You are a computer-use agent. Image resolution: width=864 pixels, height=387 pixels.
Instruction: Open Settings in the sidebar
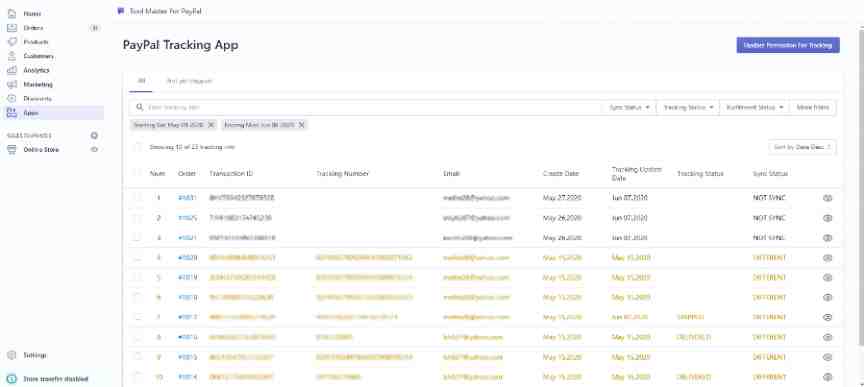click(x=35, y=356)
